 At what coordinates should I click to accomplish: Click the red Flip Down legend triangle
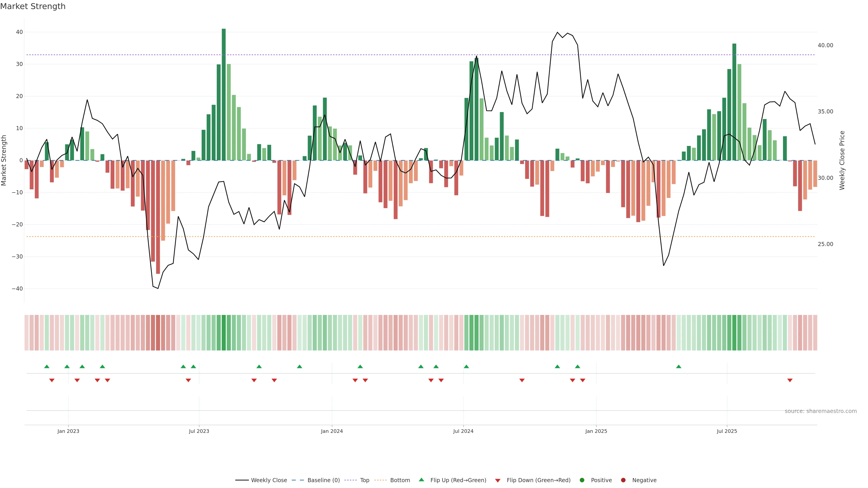(498, 480)
